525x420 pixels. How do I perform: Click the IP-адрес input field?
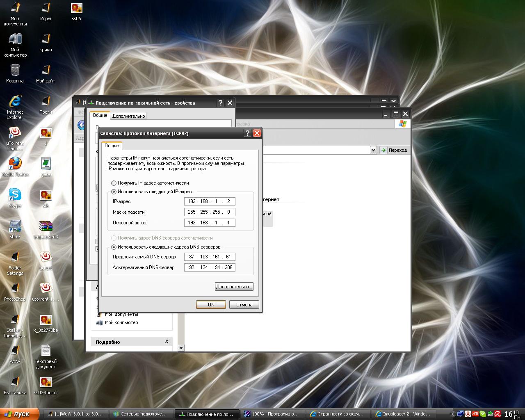(210, 201)
